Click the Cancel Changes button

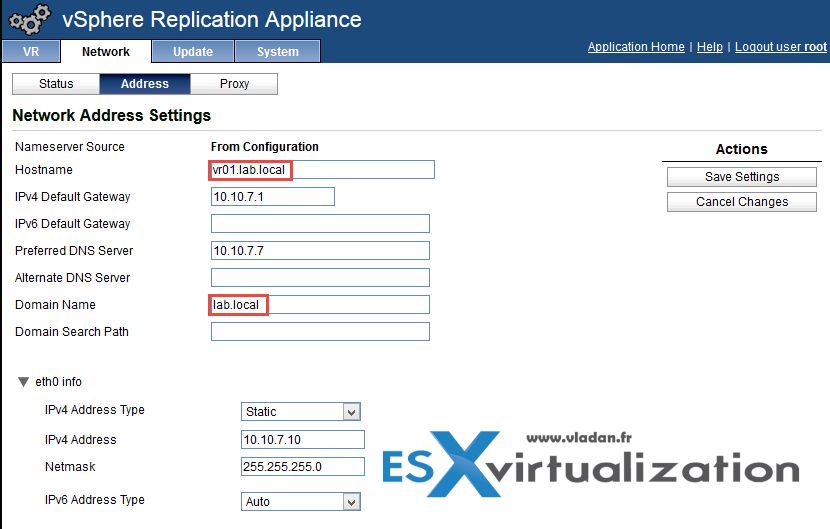(x=742, y=202)
